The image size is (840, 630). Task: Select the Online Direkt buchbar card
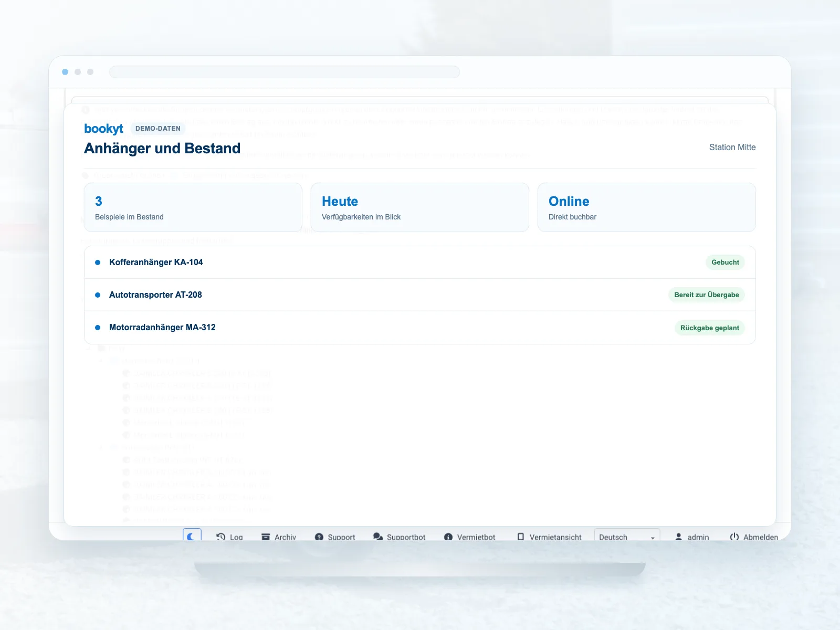[x=647, y=207]
